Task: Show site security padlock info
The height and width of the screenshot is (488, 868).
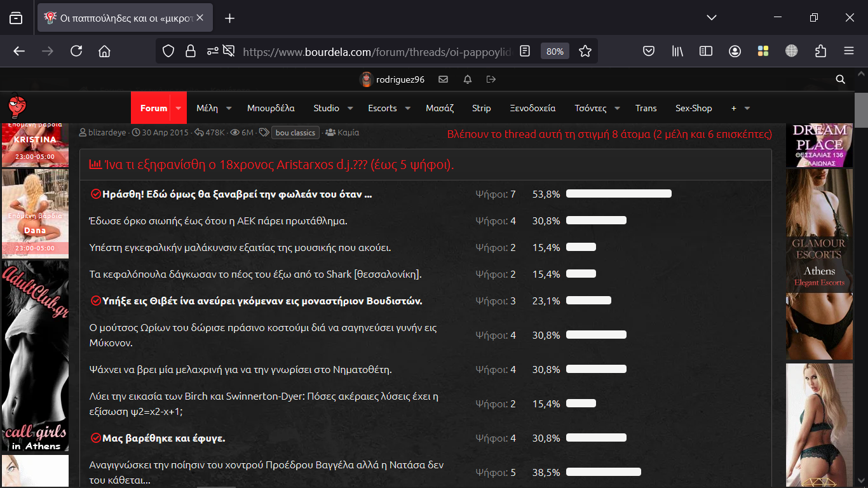Action: [190, 51]
